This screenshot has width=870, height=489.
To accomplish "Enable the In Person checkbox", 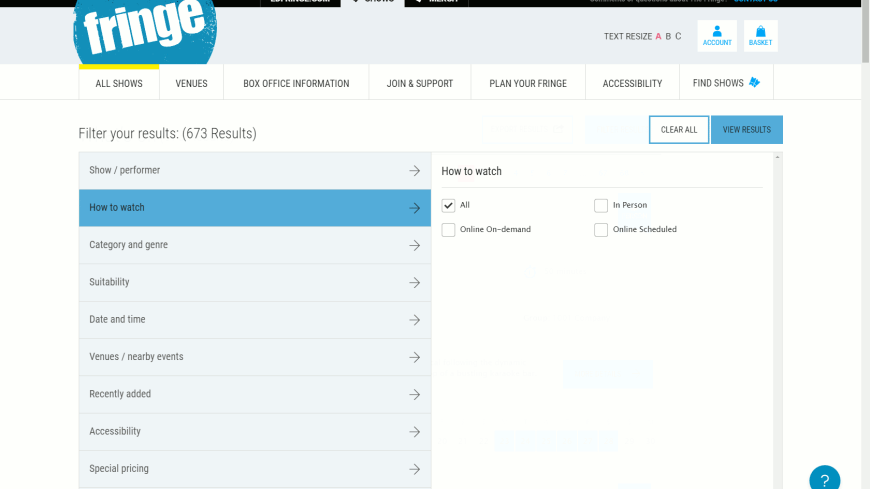I will click(x=601, y=205).
